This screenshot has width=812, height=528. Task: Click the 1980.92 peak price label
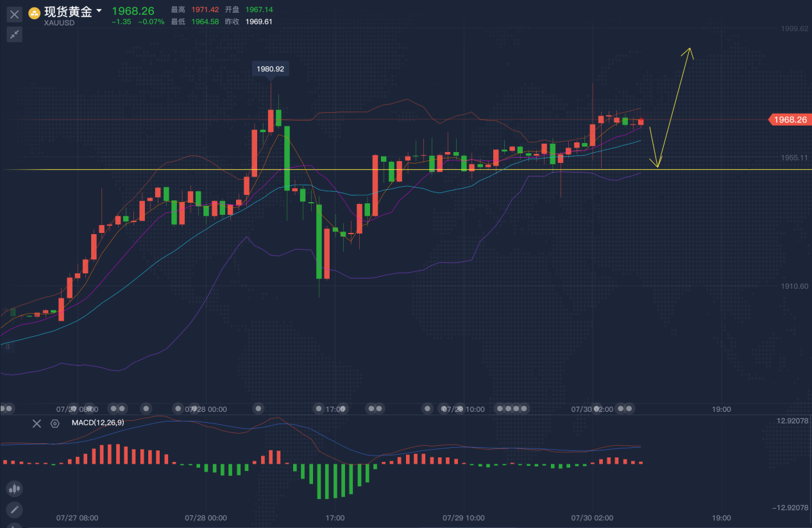(x=270, y=68)
